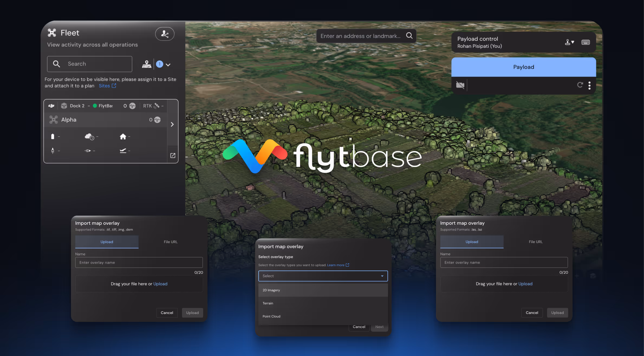Click the keyboard icon in Payload control
The image size is (644, 356).
586,42
